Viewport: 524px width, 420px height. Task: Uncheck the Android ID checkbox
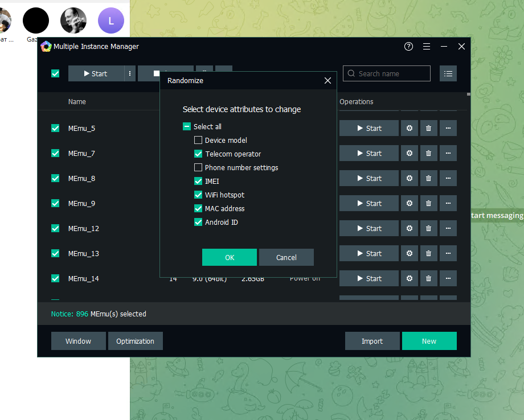(198, 223)
